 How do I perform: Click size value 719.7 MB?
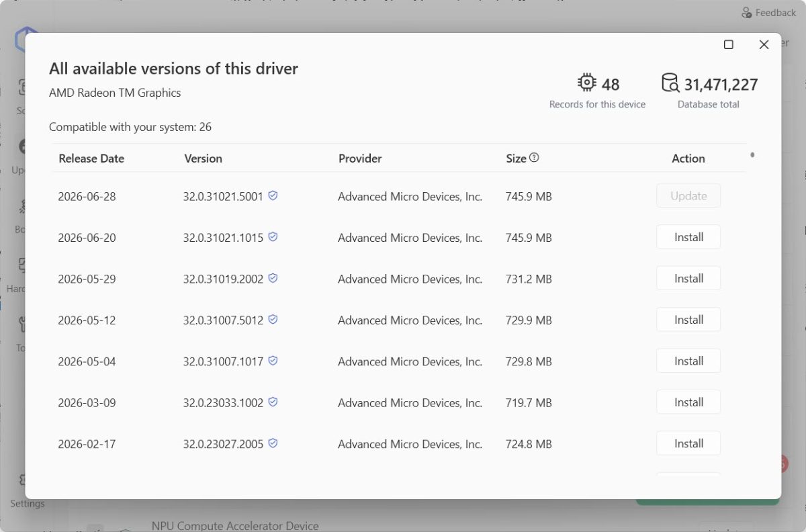click(x=529, y=403)
